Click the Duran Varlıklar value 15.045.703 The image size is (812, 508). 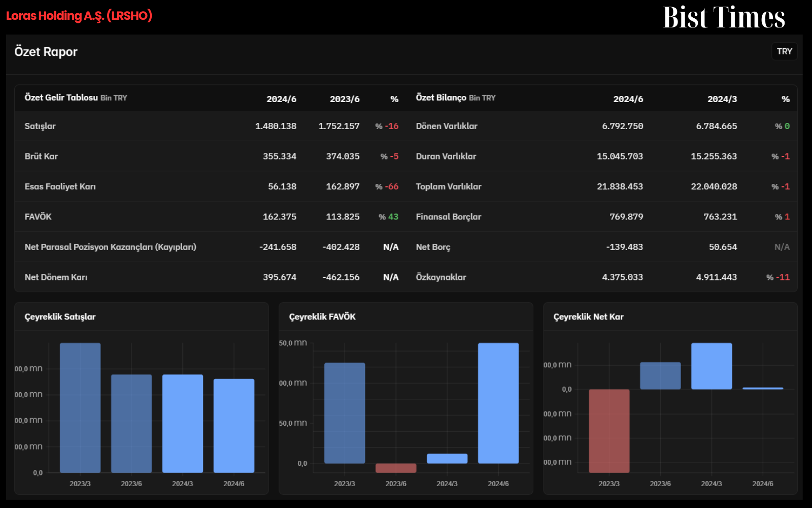point(620,156)
